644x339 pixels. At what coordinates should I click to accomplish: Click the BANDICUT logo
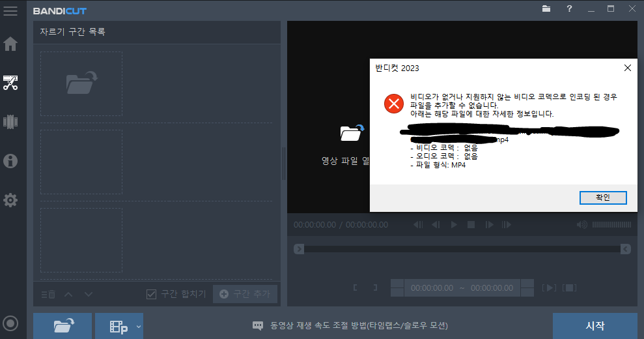(60, 11)
